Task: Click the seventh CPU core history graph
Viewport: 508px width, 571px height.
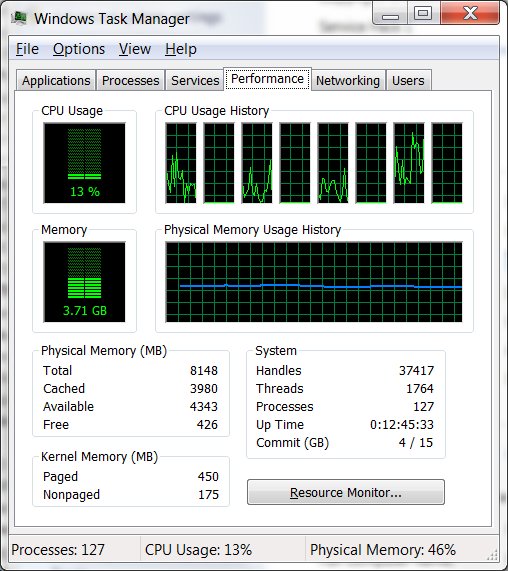Action: (409, 163)
